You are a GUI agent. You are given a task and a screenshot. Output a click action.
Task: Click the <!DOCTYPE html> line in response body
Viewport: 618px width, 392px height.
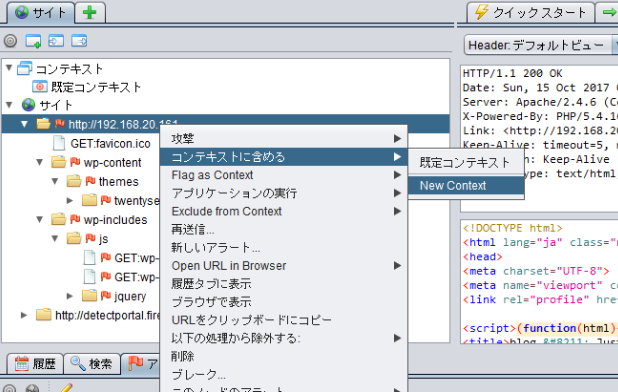512,228
